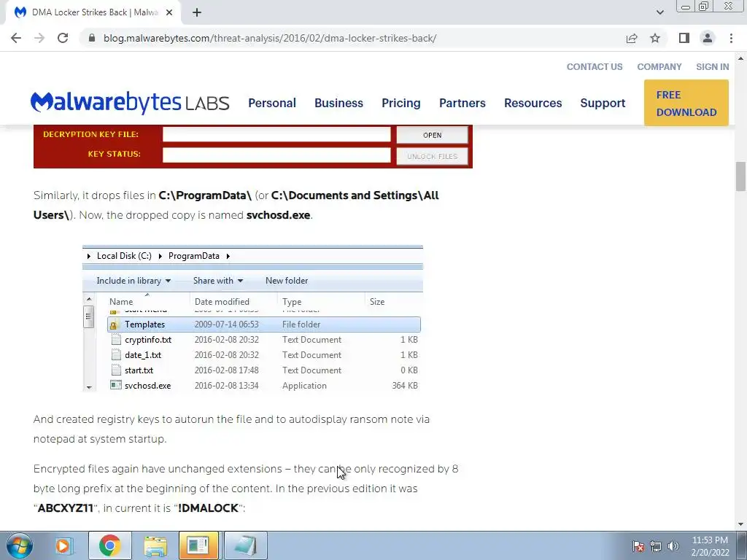Open the Malwarebytes Labs logo
This screenshot has height=560, width=747.
pyautogui.click(x=130, y=102)
